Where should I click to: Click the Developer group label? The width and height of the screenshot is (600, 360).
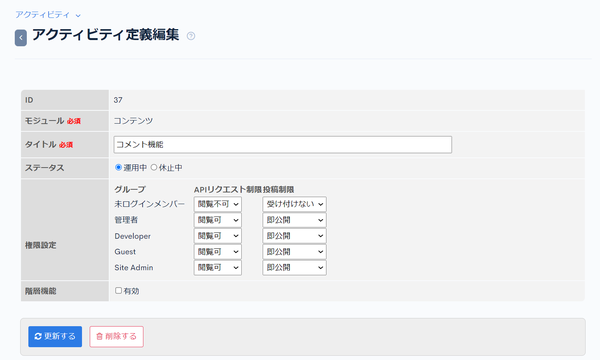tap(132, 236)
